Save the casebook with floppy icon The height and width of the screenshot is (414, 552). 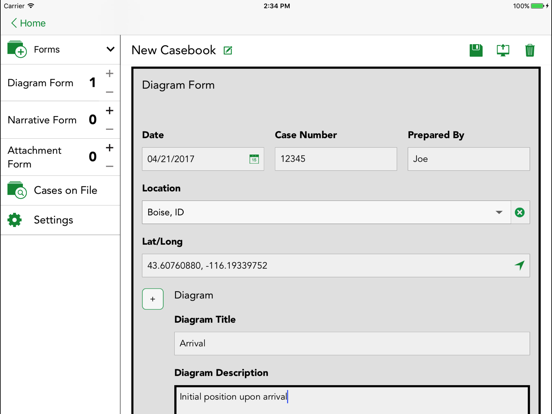(x=476, y=50)
